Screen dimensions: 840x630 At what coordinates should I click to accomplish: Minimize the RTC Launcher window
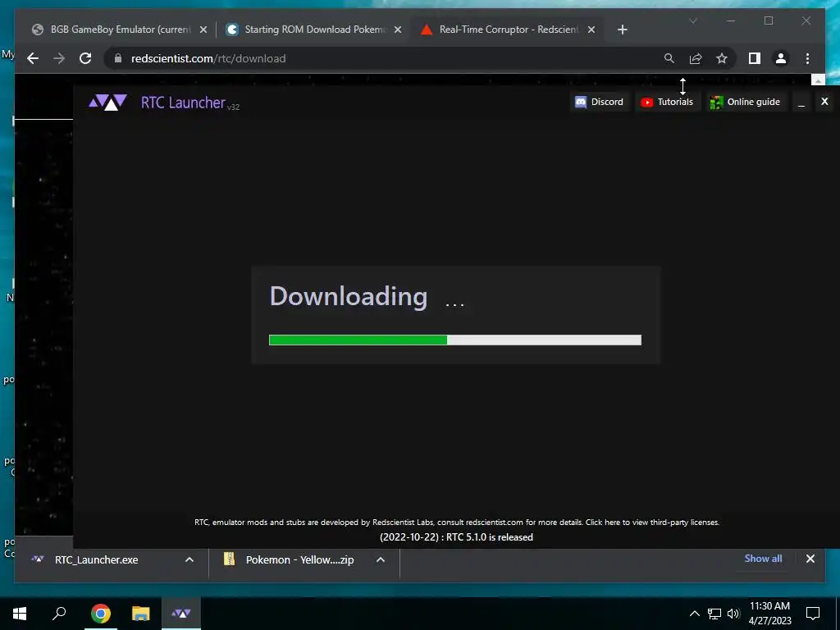point(801,102)
